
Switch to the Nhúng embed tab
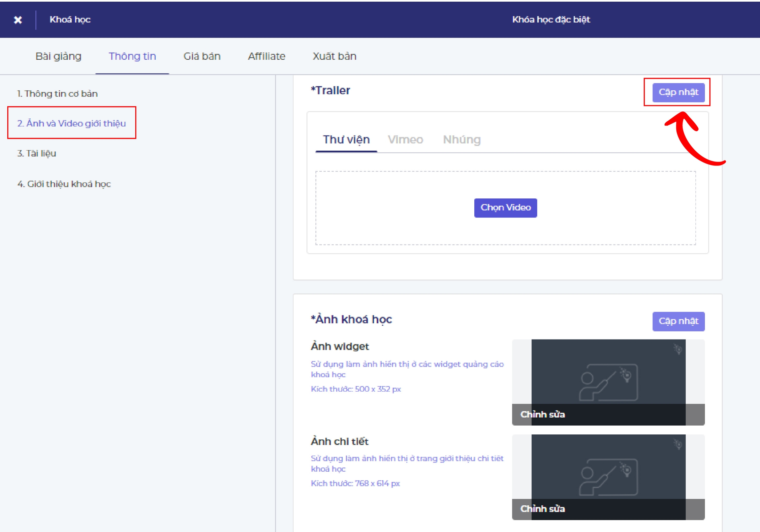pos(461,139)
